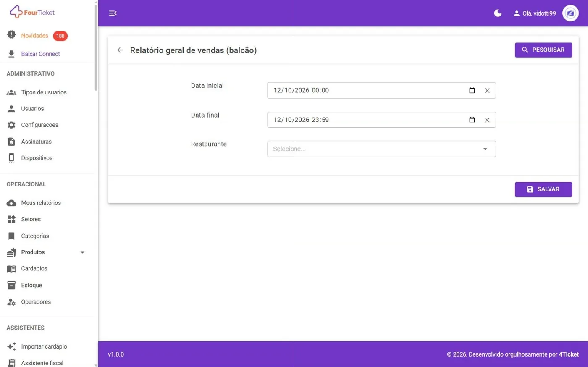Open the Restaurante dropdown
Screen dimensions: 588x367
[x=381, y=149]
